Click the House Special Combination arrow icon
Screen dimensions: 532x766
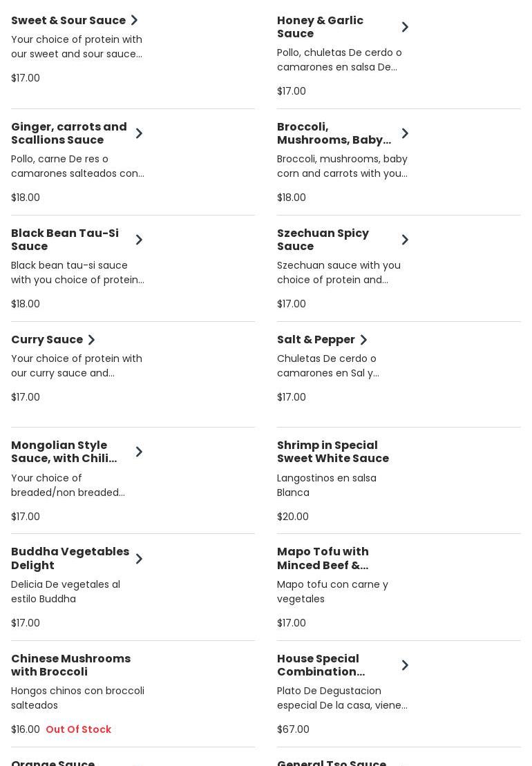pos(405,665)
